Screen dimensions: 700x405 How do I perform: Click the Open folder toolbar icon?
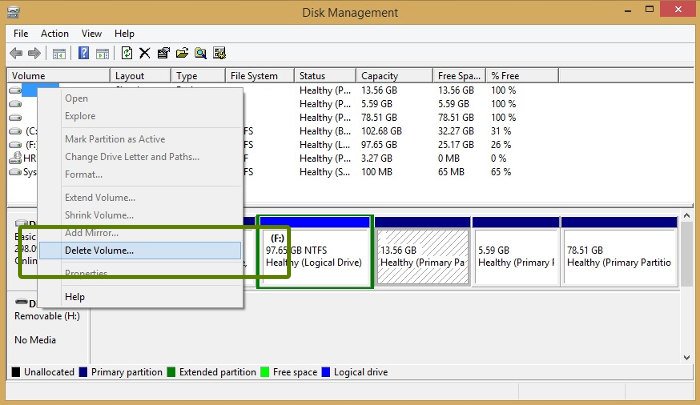pyautogui.click(x=182, y=53)
